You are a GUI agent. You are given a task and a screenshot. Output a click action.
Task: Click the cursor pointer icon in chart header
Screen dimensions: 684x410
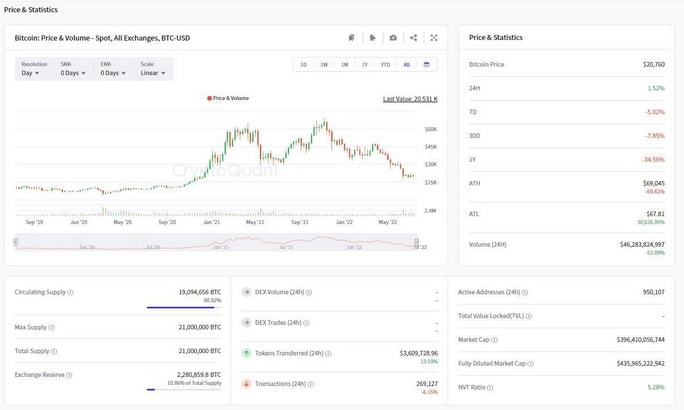372,38
